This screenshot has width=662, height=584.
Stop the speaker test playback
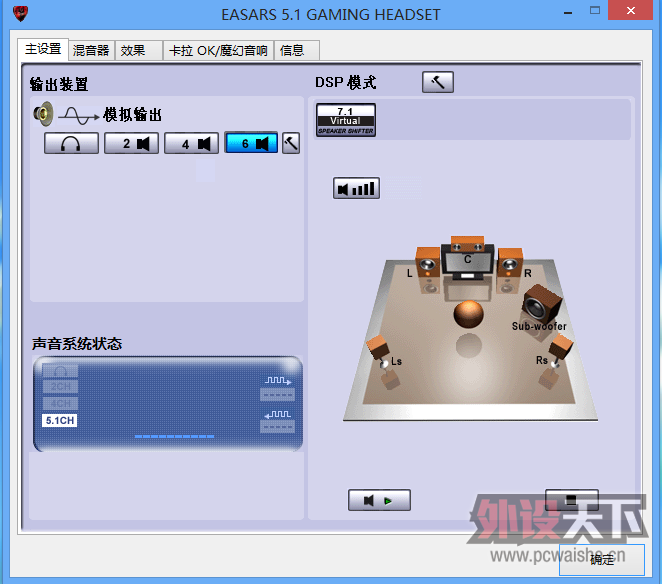(x=571, y=498)
